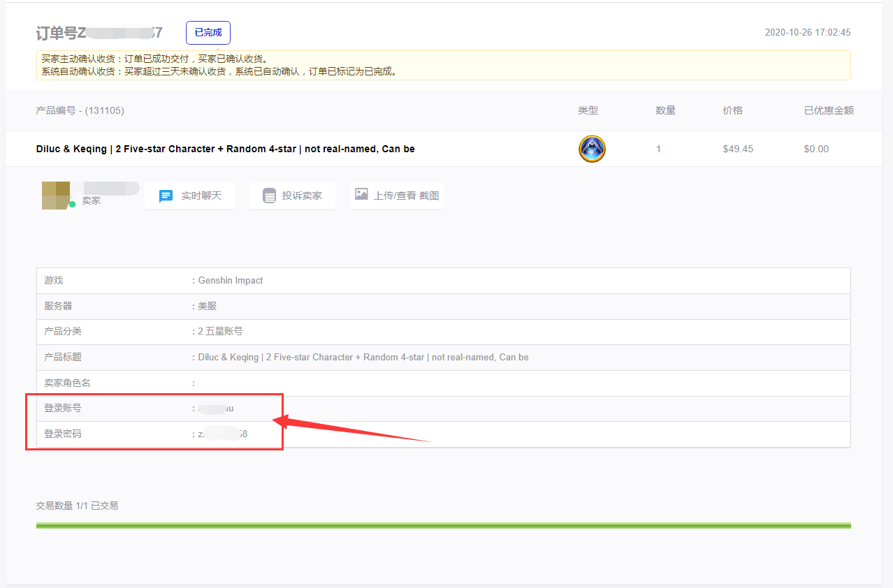Click the green transaction progress bar
Image resolution: width=893 pixels, height=588 pixels.
pos(443,525)
